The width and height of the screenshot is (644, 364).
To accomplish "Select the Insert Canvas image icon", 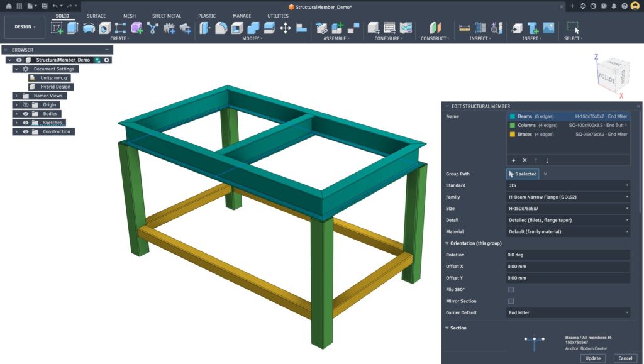I will 548,28.
